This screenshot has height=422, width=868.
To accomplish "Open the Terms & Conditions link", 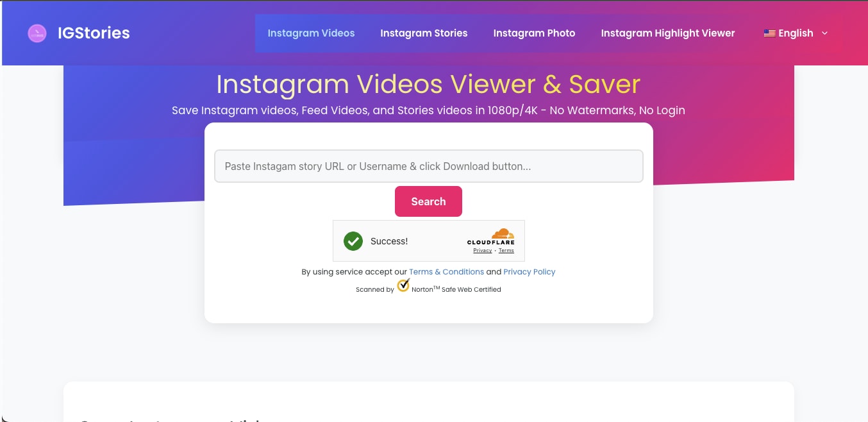I will pyautogui.click(x=447, y=271).
